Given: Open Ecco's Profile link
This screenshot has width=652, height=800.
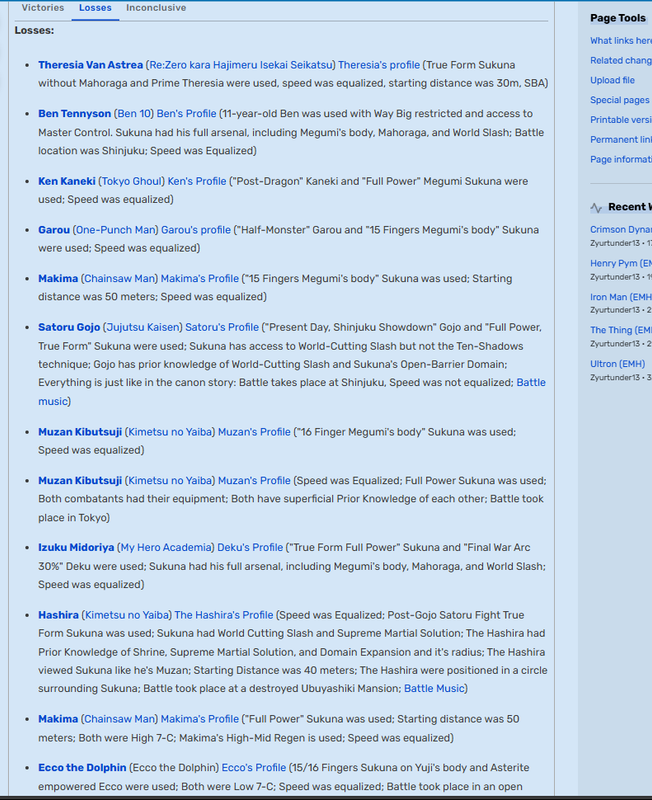Looking at the screenshot, I should click(254, 768).
